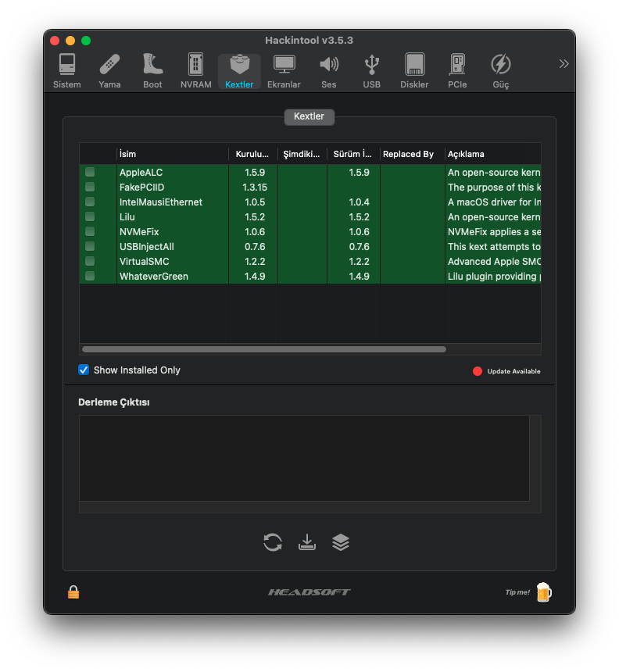Viewport: 619px width, 672px height.
Task: Click the padlock icon at bottom left
Action: coord(73,592)
